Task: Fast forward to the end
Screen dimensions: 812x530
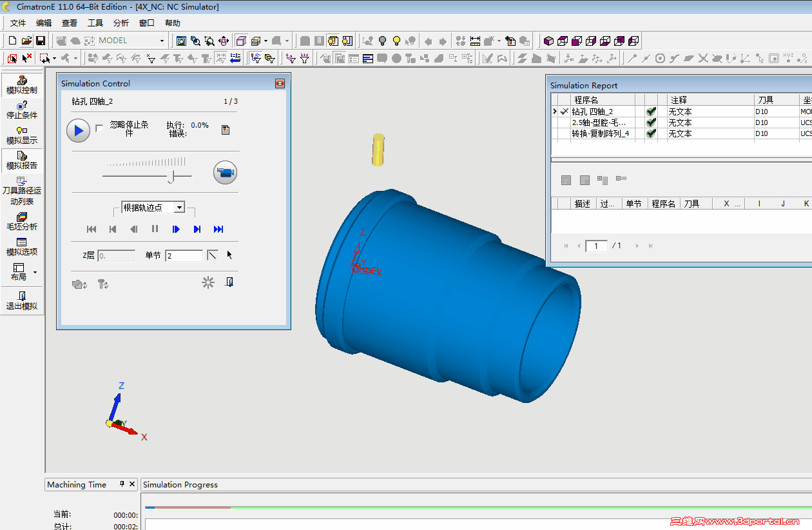Action: pyautogui.click(x=218, y=229)
